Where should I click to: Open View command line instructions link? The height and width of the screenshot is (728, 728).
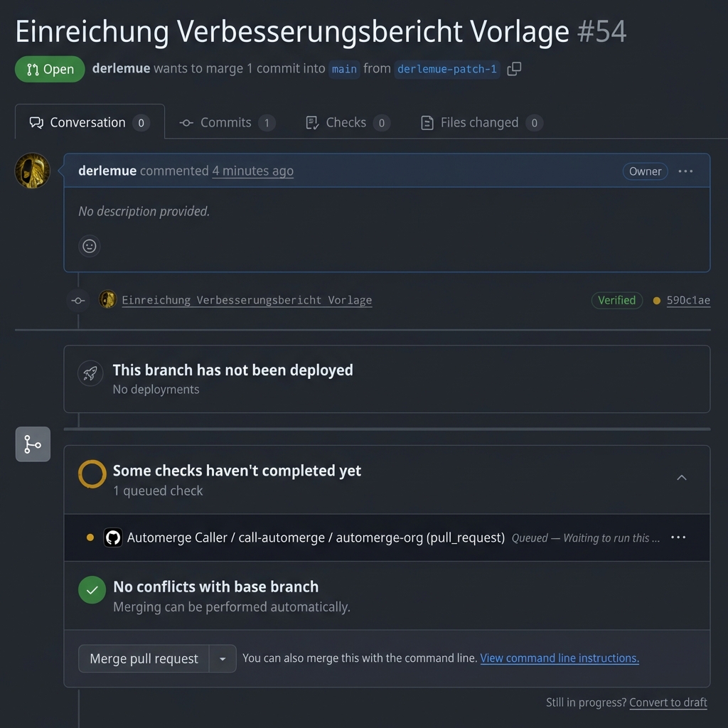click(x=560, y=658)
